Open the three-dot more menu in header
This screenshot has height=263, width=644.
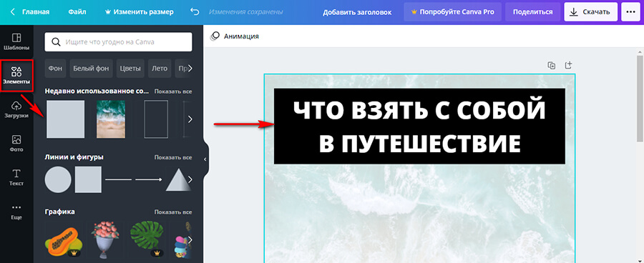click(x=630, y=12)
